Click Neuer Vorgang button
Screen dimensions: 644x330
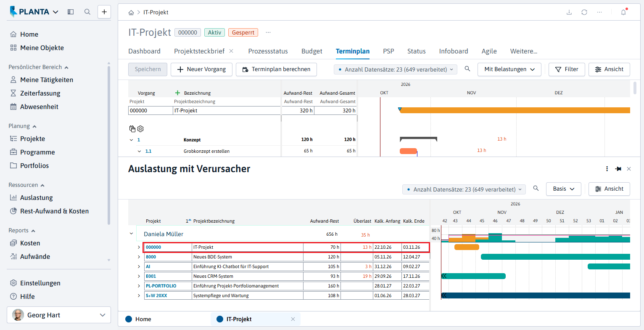point(201,69)
